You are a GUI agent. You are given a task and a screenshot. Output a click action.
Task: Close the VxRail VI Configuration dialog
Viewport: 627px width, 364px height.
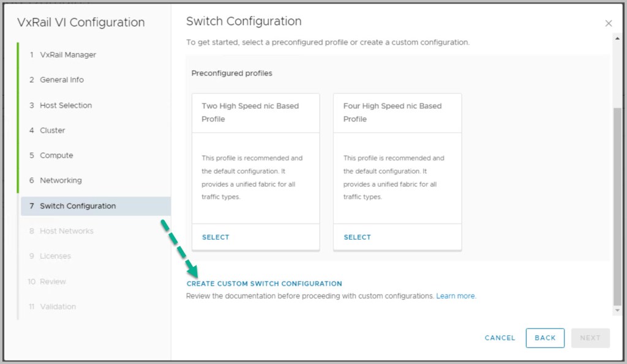click(608, 23)
